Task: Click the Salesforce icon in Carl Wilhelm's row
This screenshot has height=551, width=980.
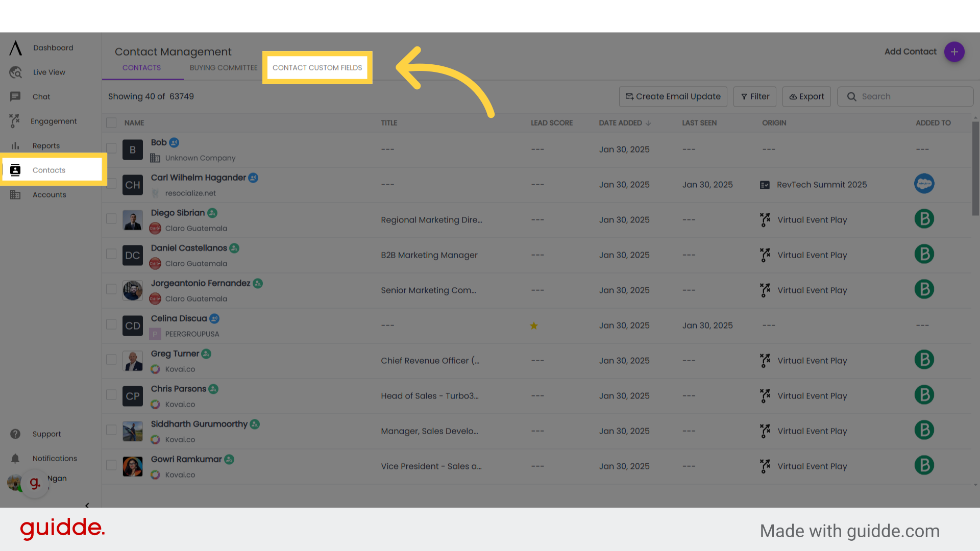Action: click(x=924, y=184)
